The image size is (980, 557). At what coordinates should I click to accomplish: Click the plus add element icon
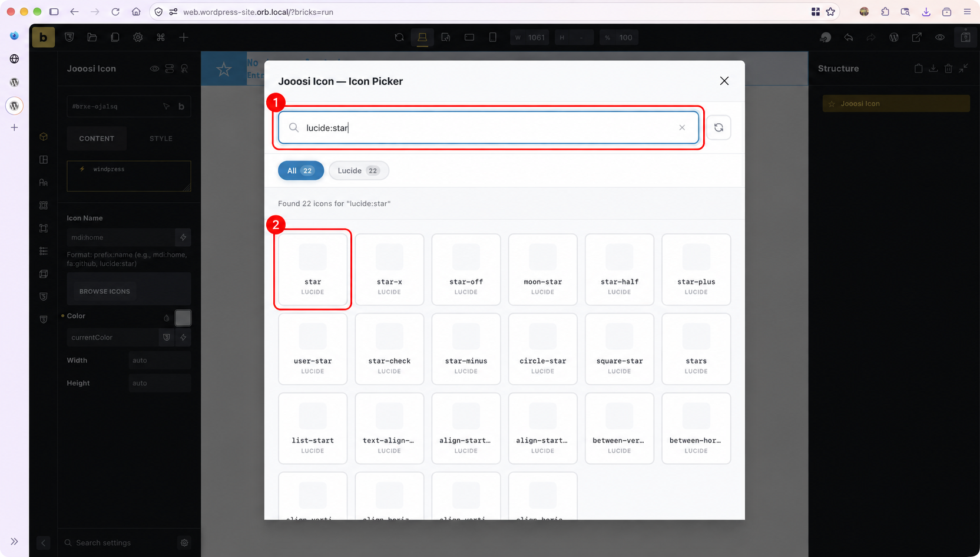pos(184,37)
